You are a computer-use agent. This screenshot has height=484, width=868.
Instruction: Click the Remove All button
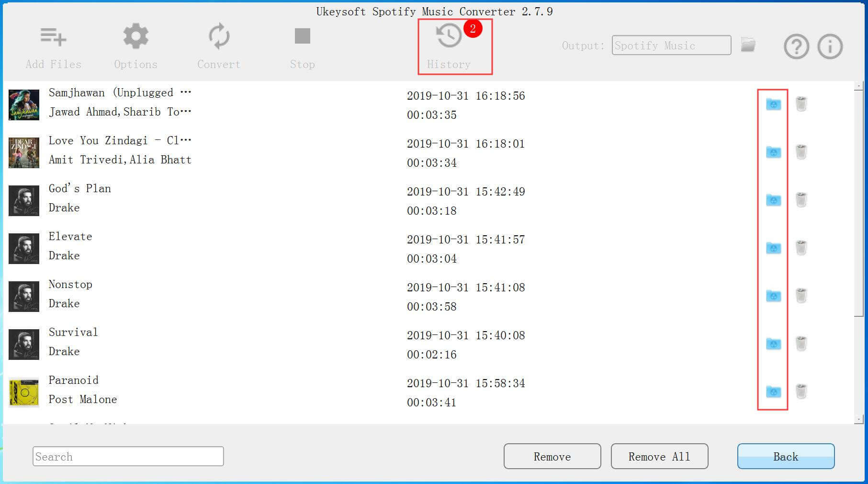[659, 456]
